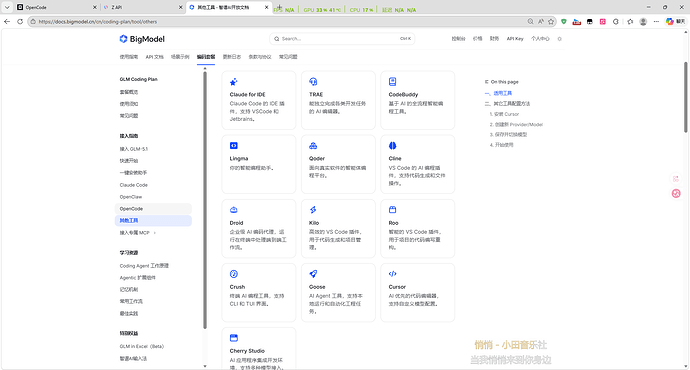Switch to the Z.API browser tab
The width and height of the screenshot is (690, 370).
tap(141, 7)
